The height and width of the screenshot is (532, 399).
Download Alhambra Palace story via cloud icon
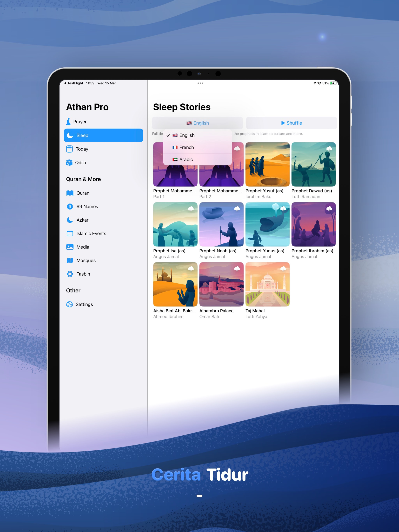tap(237, 269)
